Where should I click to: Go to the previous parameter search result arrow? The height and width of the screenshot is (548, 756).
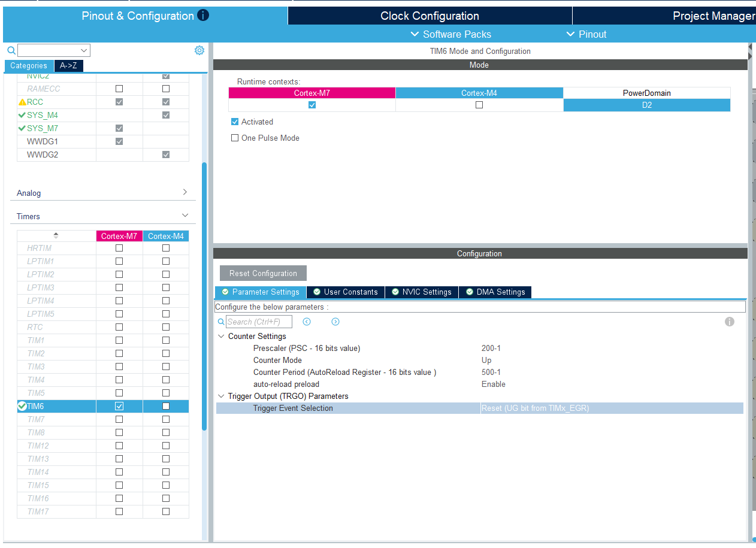[307, 322]
